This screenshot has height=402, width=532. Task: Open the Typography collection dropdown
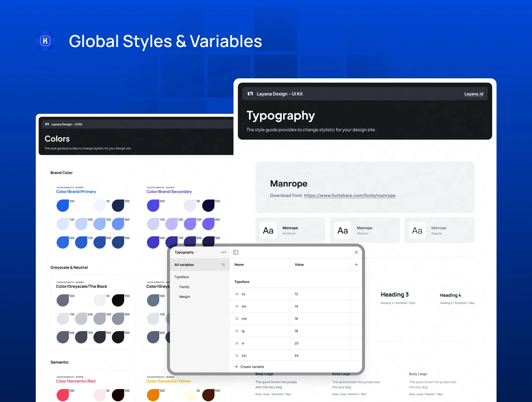[x=186, y=252]
